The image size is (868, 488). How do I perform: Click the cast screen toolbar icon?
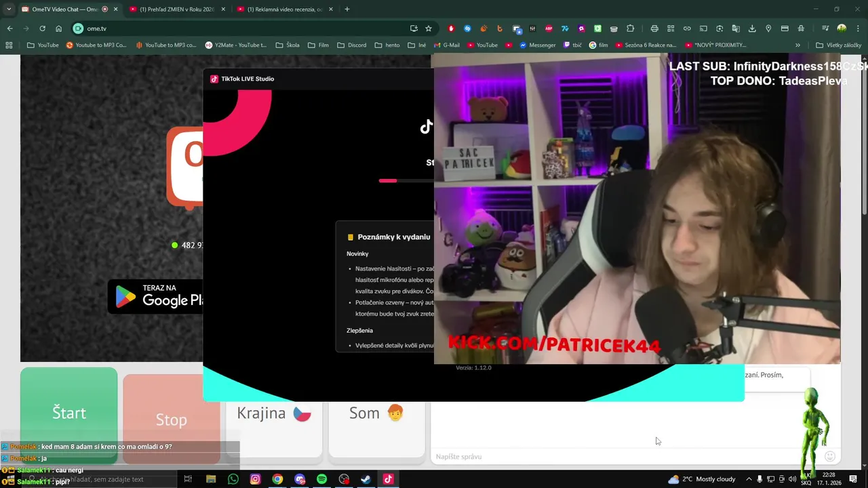(x=703, y=28)
